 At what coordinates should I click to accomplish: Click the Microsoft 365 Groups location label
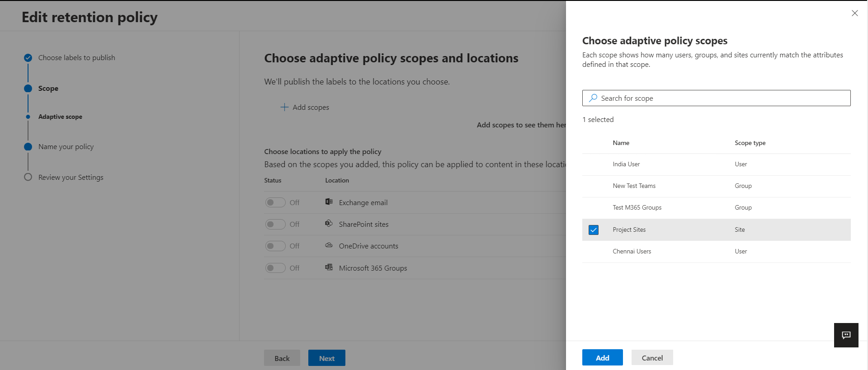pos(373,268)
